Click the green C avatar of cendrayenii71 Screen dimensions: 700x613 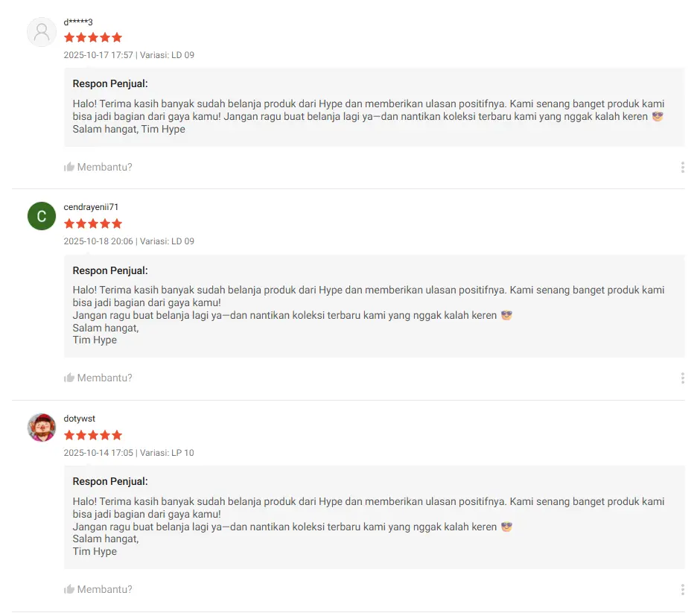pyautogui.click(x=42, y=216)
